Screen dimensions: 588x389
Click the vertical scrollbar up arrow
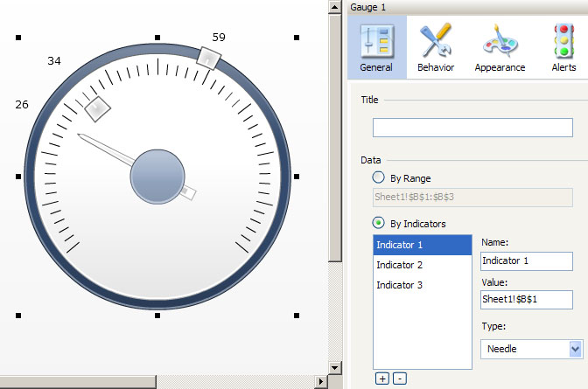coord(334,7)
